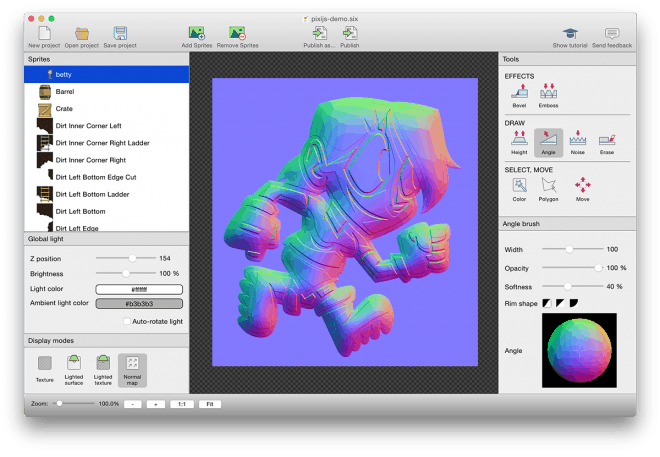Switch display mode to Normal map
Viewport: 660px width, 457px height.
pos(132,370)
